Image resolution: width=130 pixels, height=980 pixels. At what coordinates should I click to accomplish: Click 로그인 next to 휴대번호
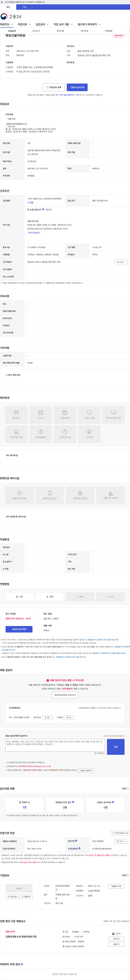tap(47, 718)
